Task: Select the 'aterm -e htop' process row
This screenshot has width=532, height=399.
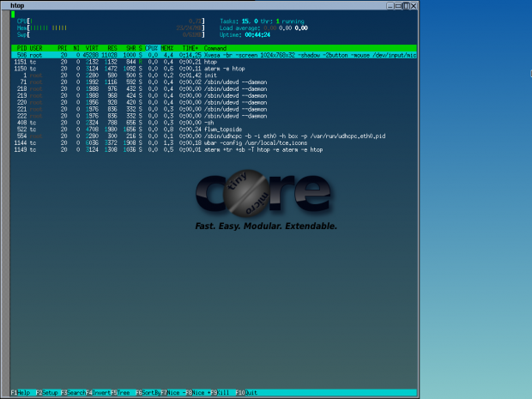Action: coord(214,69)
